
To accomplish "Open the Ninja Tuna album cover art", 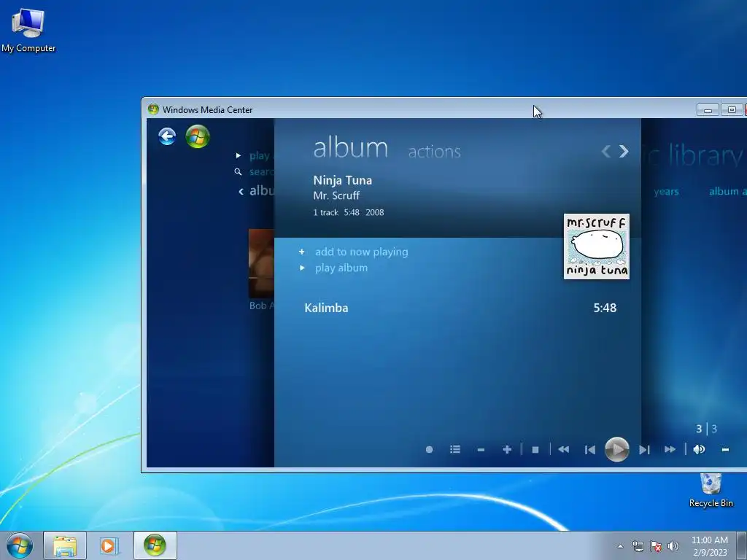I will (597, 246).
